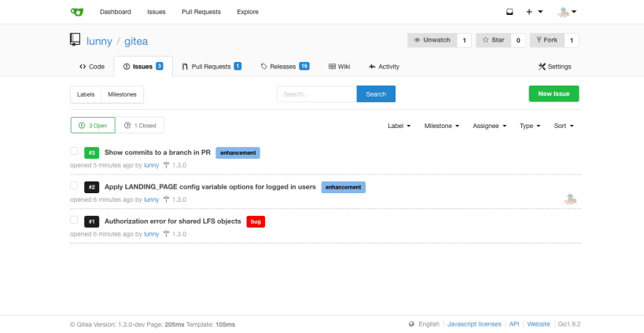Click author lunny on issue #1

click(x=151, y=234)
